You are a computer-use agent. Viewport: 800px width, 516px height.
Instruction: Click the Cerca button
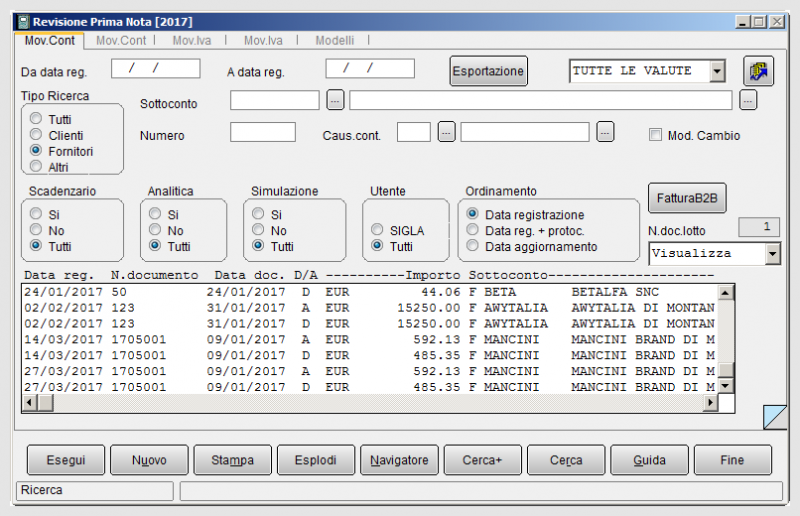[x=566, y=460]
